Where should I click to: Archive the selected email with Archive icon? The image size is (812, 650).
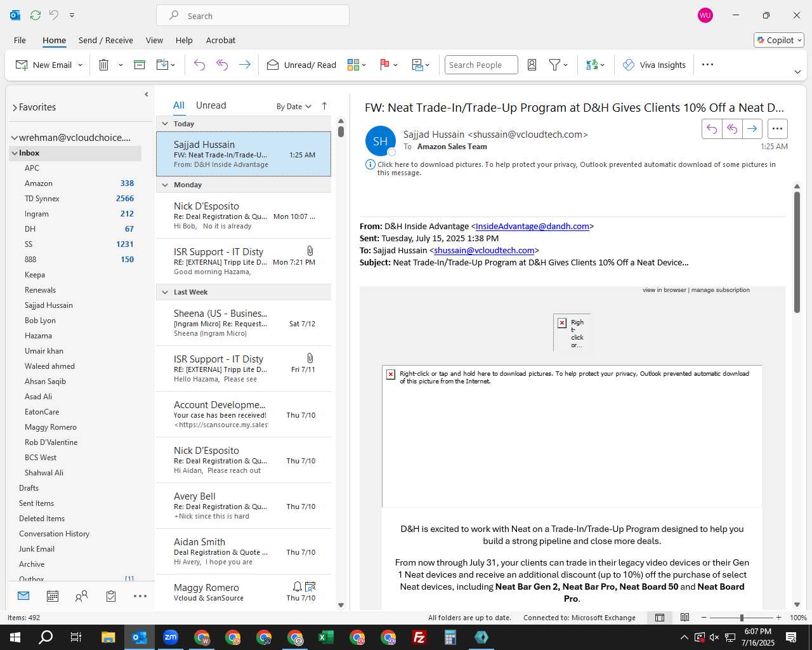(140, 65)
